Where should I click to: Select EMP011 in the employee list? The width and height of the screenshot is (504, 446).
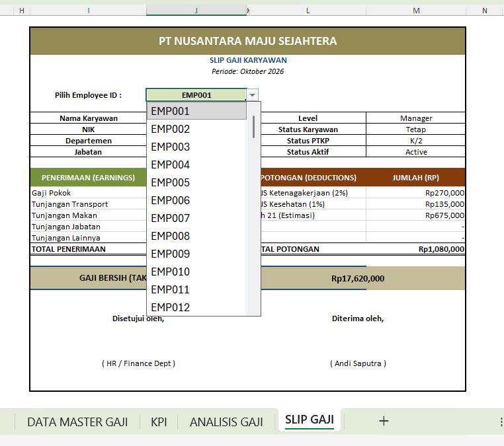196,289
